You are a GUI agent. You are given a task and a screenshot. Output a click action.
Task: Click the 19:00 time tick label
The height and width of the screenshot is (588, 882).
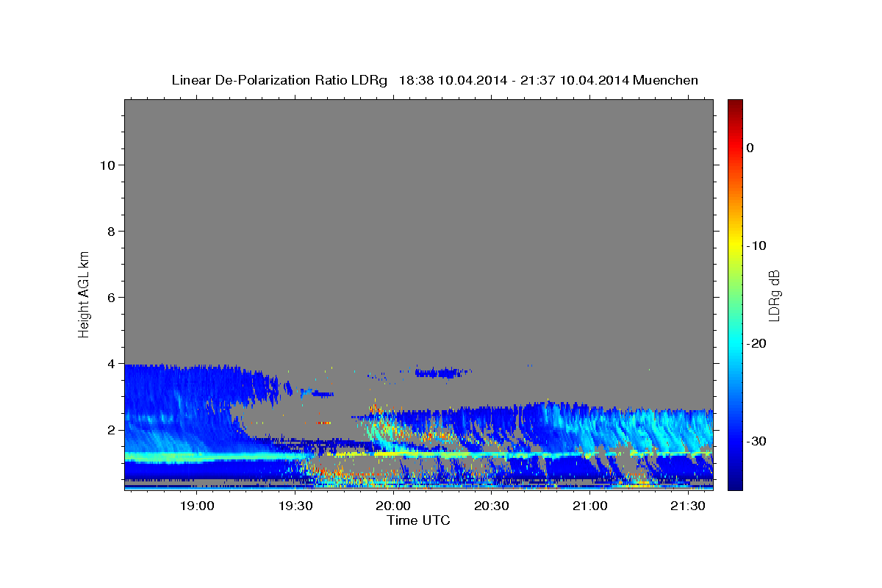pyautogui.click(x=197, y=506)
